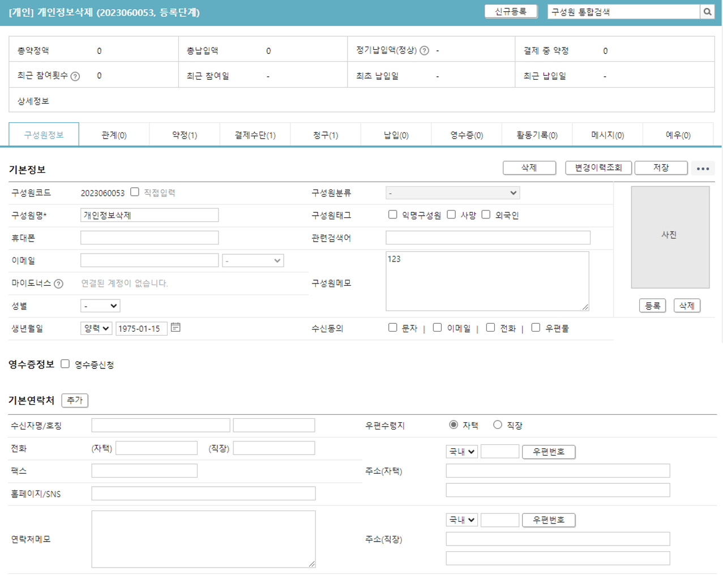Focus the 홈페이지/SNS input field

tap(203, 493)
